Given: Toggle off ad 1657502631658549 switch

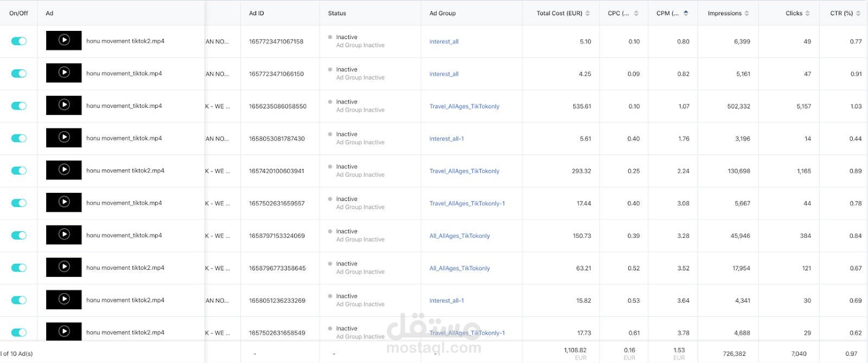Looking at the screenshot, I should (x=19, y=333).
